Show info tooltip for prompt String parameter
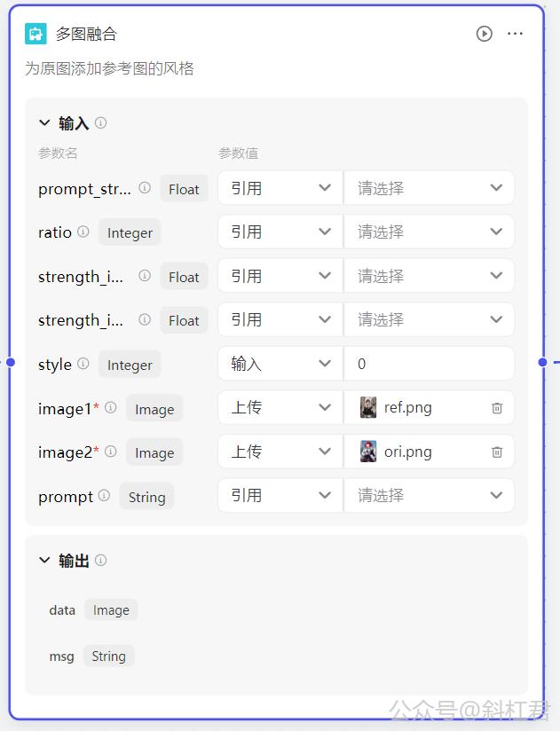560x731 pixels. (x=105, y=495)
